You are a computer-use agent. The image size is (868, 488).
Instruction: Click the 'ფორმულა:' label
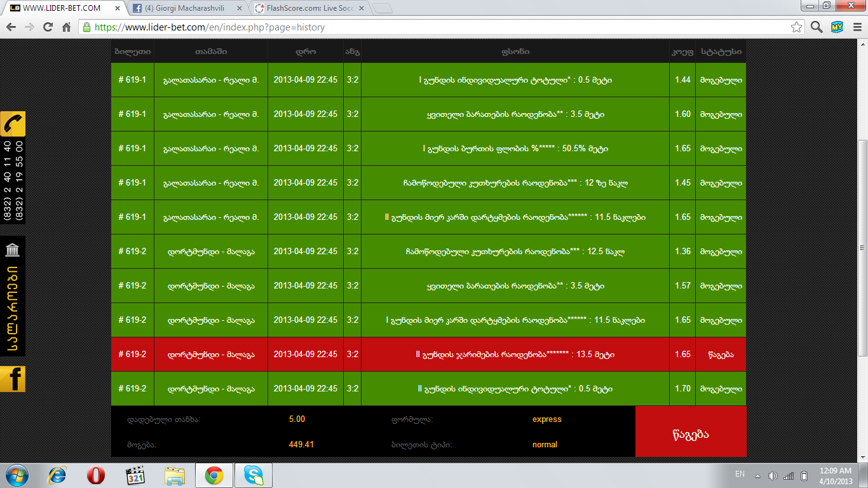point(412,419)
